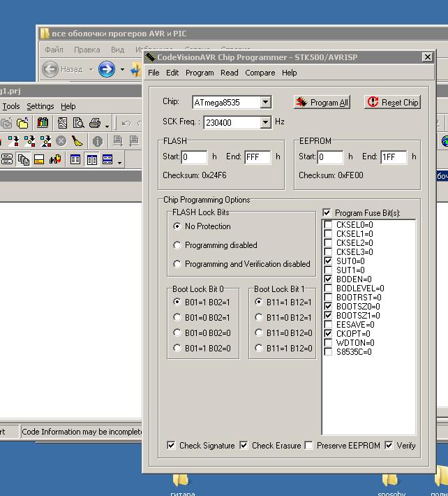Open the Chip ATmega8535 dropdown

click(x=265, y=102)
